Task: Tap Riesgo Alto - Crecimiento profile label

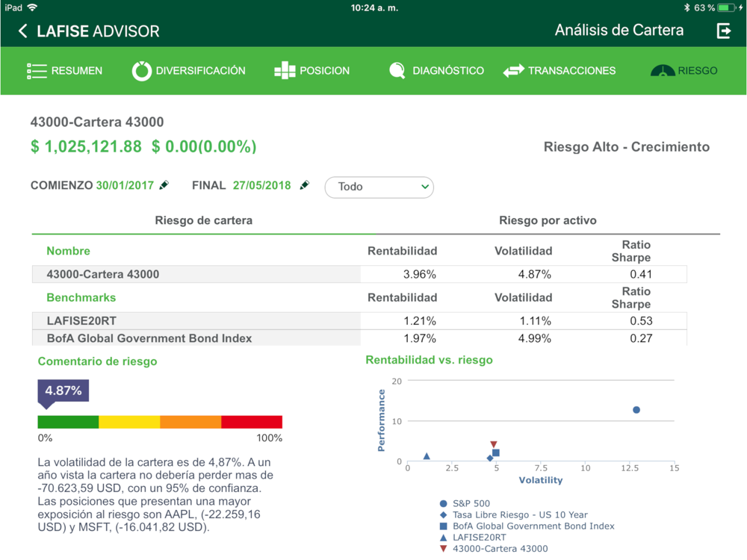Action: [x=627, y=146]
